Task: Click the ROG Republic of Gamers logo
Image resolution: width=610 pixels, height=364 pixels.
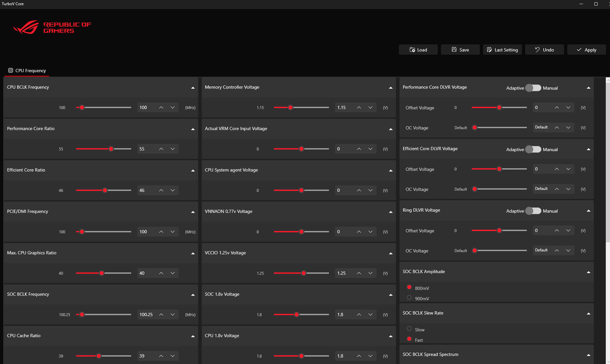Action: point(52,28)
